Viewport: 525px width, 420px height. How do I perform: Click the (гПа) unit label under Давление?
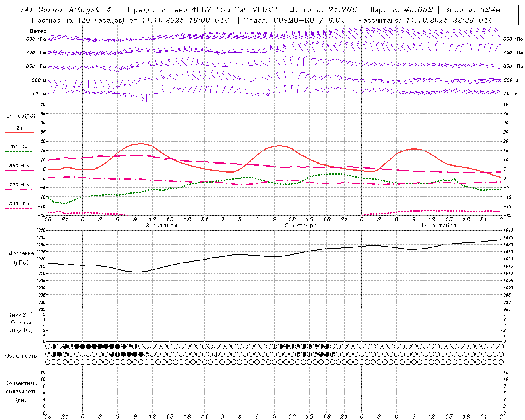point(21,262)
